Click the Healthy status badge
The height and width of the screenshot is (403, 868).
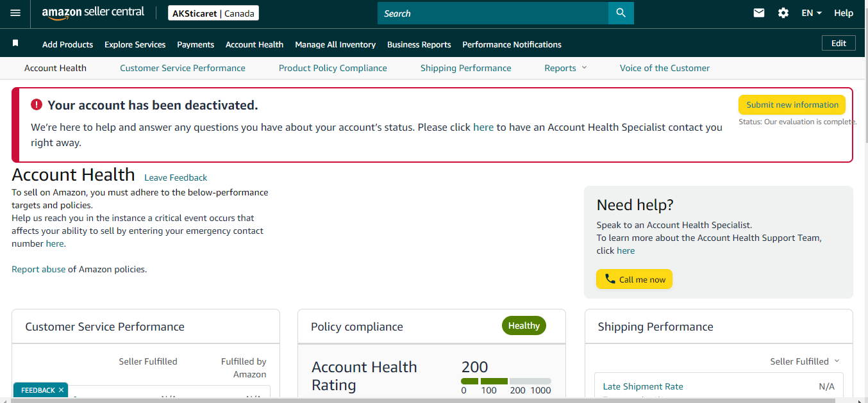point(524,325)
